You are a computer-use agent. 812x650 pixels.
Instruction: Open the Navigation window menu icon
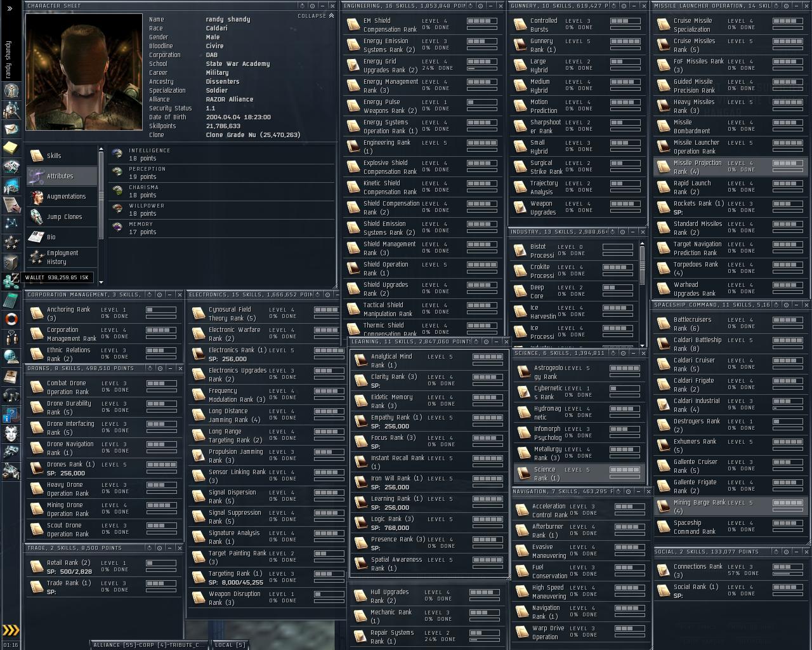point(619,491)
